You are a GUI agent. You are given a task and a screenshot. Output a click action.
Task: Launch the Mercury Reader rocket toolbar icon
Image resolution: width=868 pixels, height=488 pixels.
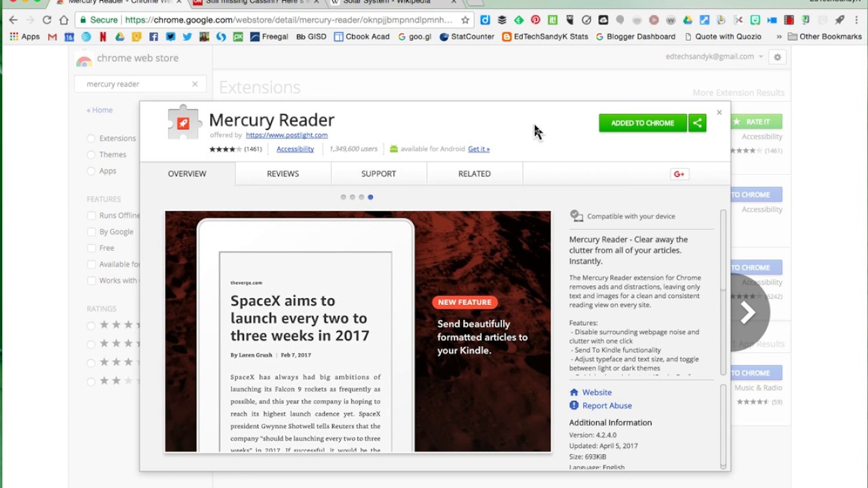tap(840, 20)
